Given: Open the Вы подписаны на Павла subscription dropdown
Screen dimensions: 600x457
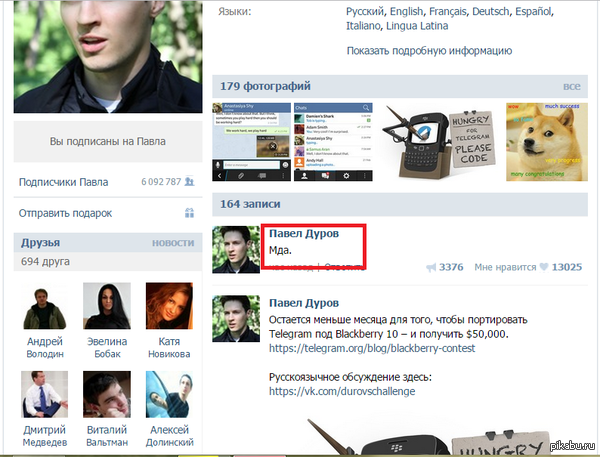Looking at the screenshot, I should tap(105, 142).
